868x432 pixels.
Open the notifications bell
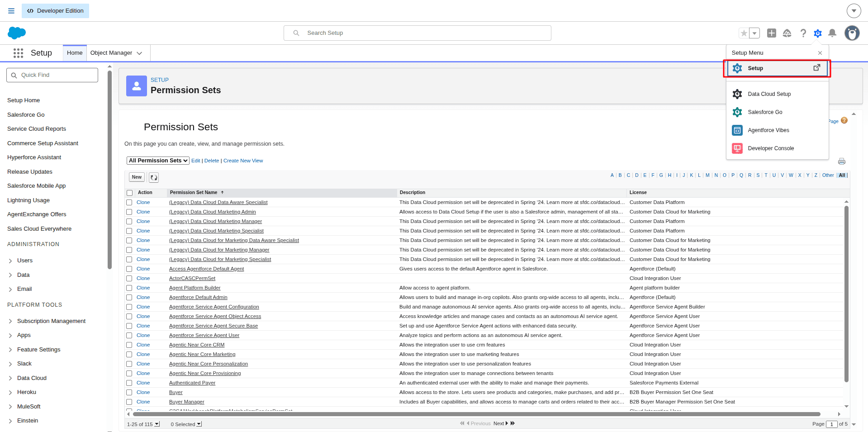click(832, 33)
